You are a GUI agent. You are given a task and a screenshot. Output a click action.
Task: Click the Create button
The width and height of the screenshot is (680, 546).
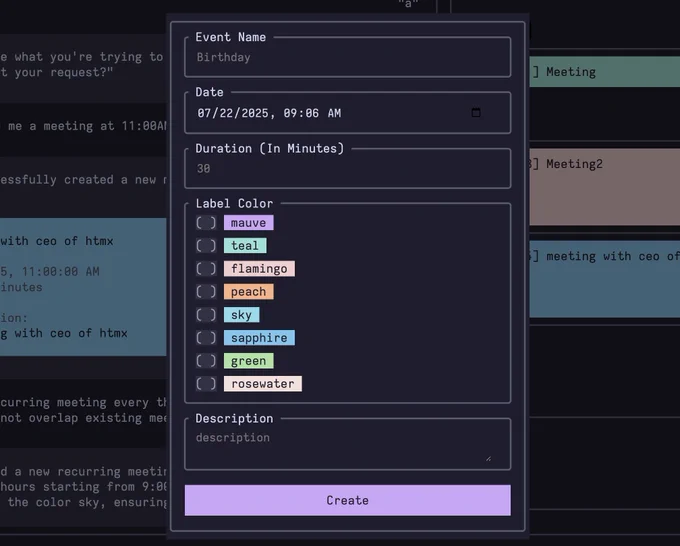tap(348, 500)
